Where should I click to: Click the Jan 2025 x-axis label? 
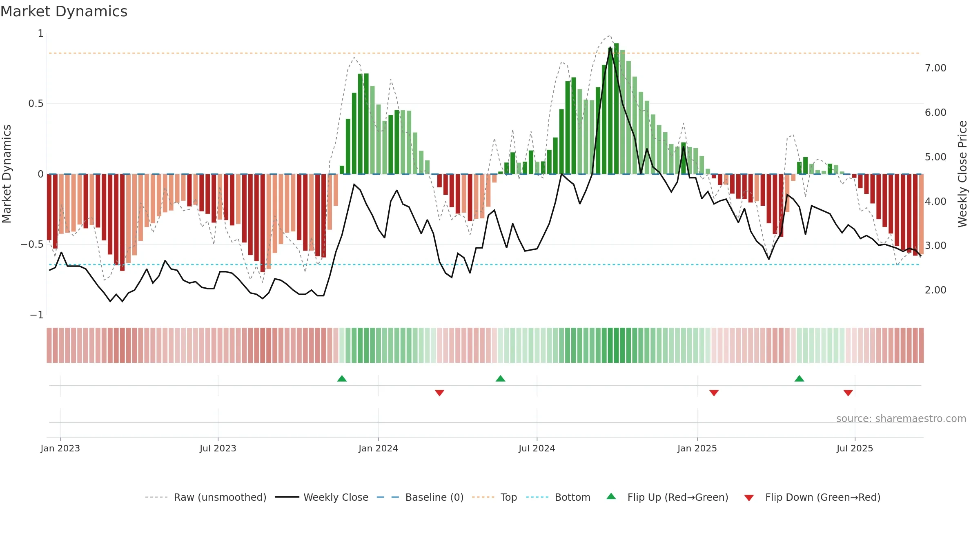[x=697, y=448]
